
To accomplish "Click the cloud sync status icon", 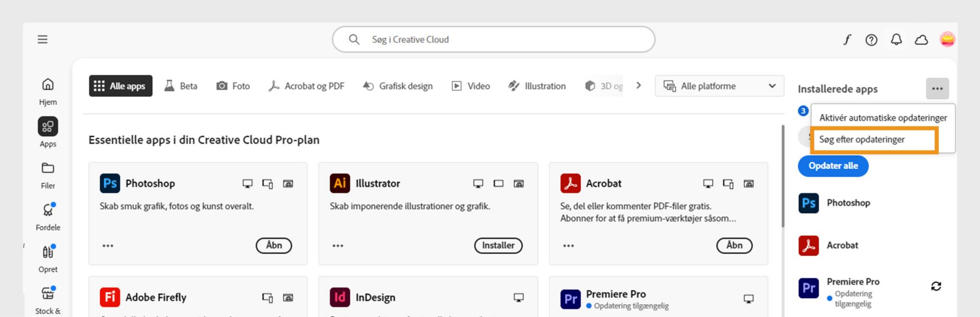I will [x=921, y=40].
